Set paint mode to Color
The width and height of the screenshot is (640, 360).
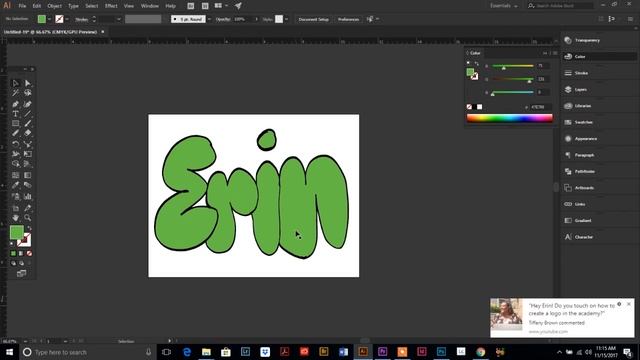(x=13, y=253)
